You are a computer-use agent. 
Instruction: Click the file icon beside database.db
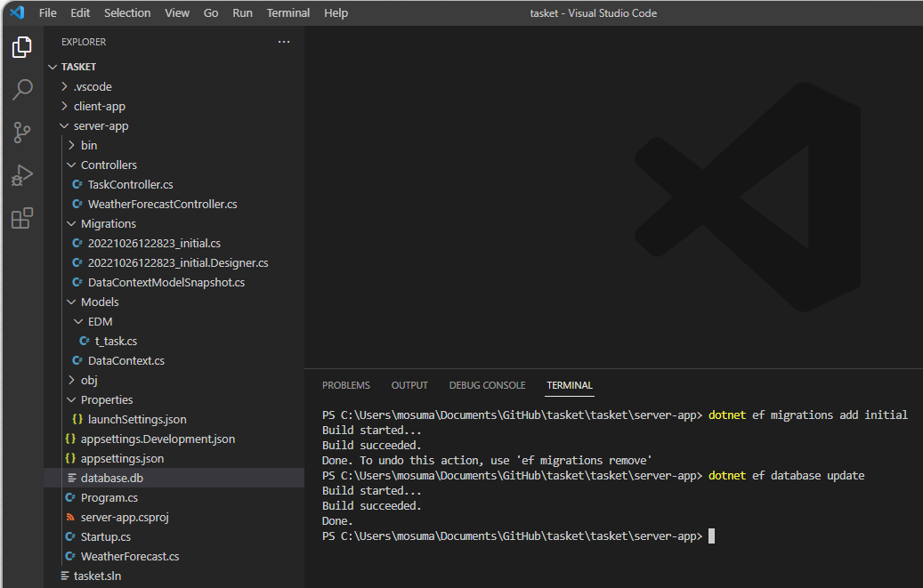point(72,478)
